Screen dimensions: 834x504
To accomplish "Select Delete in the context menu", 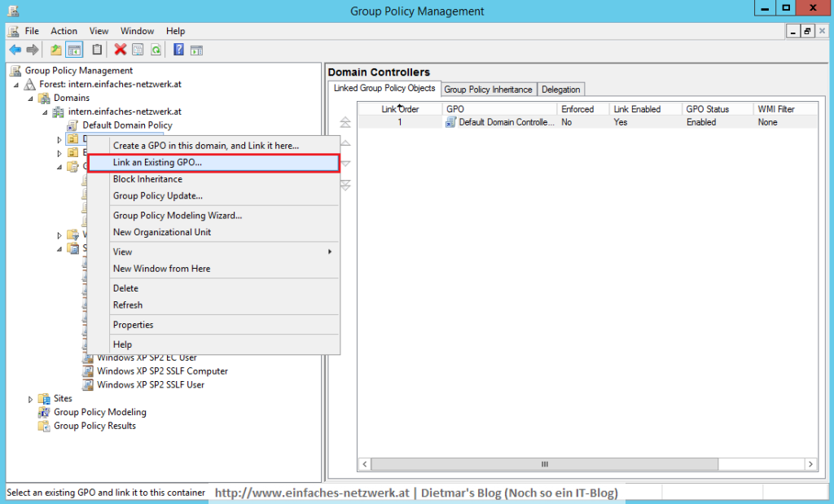I will point(213,288).
